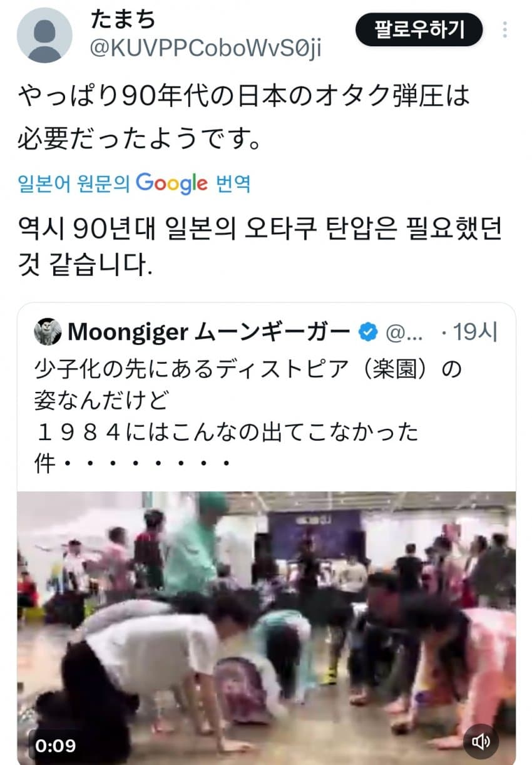This screenshot has height=765, width=532.
Task: Select the original Japanese tweet text
Action: pyautogui.click(x=244, y=116)
